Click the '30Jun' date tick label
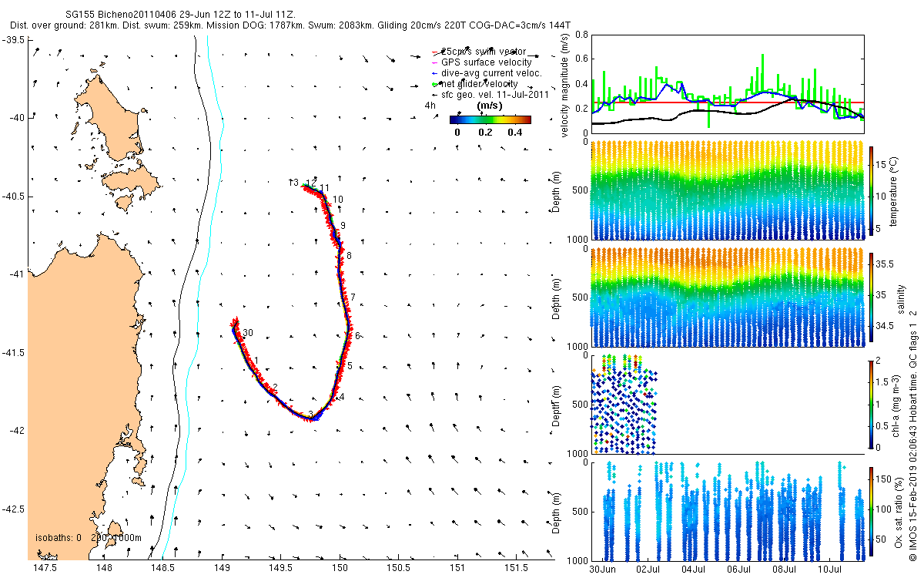 click(x=602, y=570)
